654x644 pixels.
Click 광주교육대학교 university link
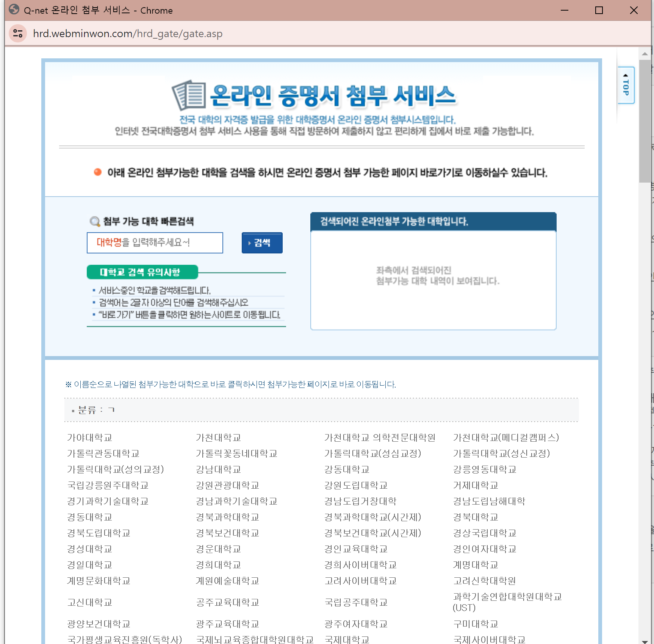pyautogui.click(x=228, y=624)
